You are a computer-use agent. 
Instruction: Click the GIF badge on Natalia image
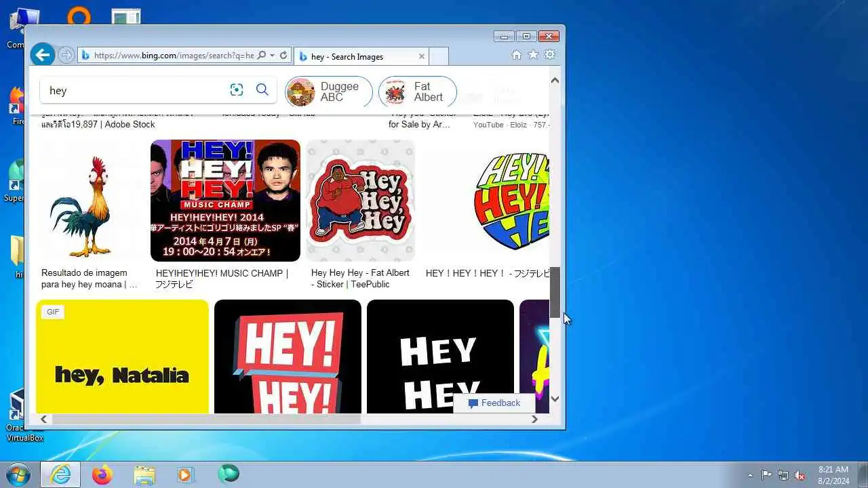click(x=53, y=312)
